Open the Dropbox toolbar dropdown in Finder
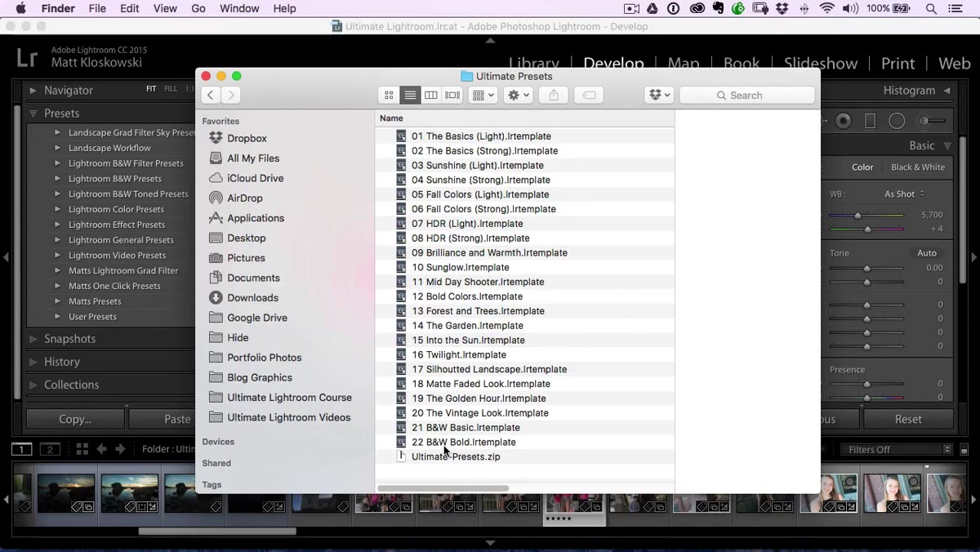This screenshot has width=980, height=552. point(658,96)
